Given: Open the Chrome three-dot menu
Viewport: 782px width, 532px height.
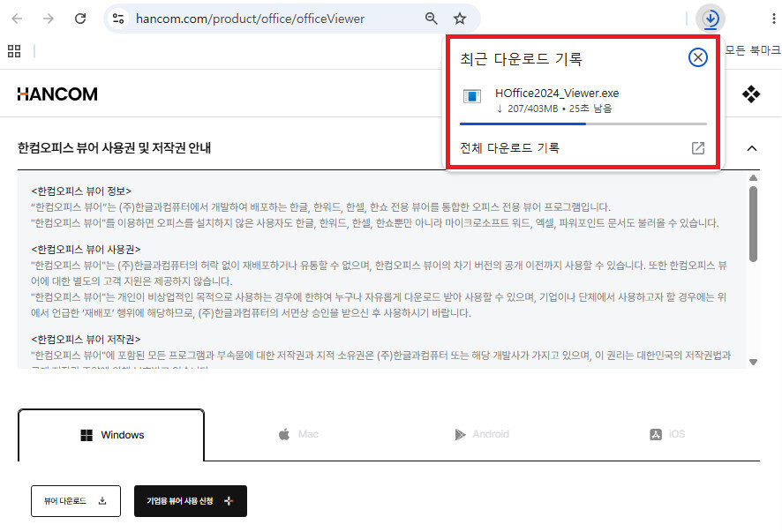Looking at the screenshot, I should point(773,19).
